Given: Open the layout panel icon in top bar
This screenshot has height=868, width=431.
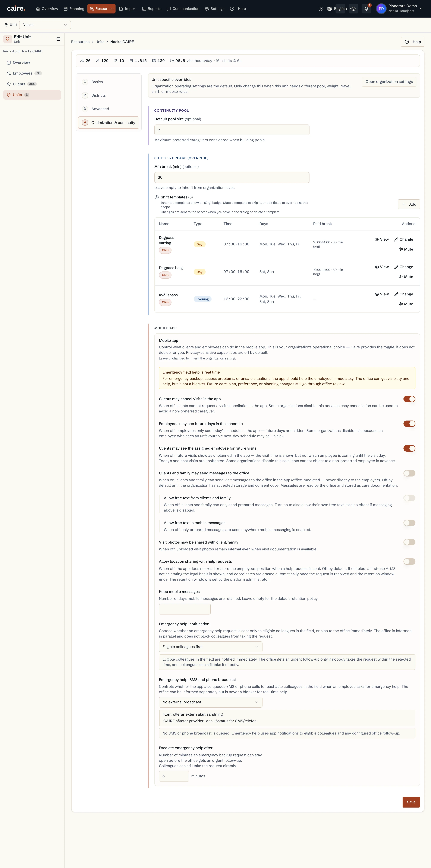Looking at the screenshot, I should point(320,9).
